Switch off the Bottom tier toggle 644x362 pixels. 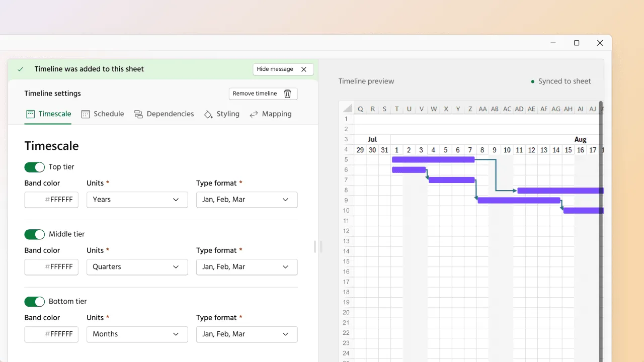pos(35,302)
